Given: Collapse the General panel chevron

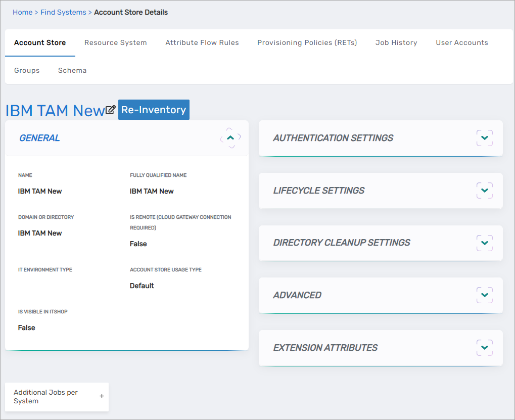Looking at the screenshot, I should [x=230, y=138].
